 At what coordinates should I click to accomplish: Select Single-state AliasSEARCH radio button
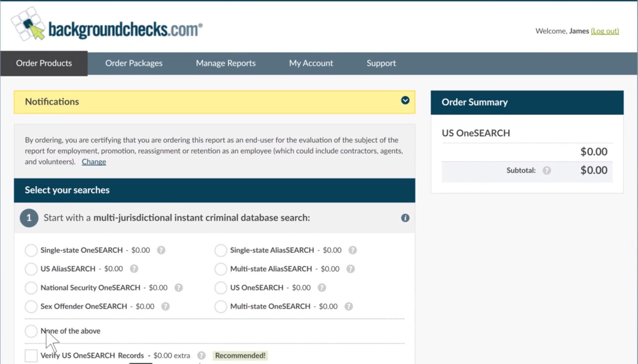(221, 250)
